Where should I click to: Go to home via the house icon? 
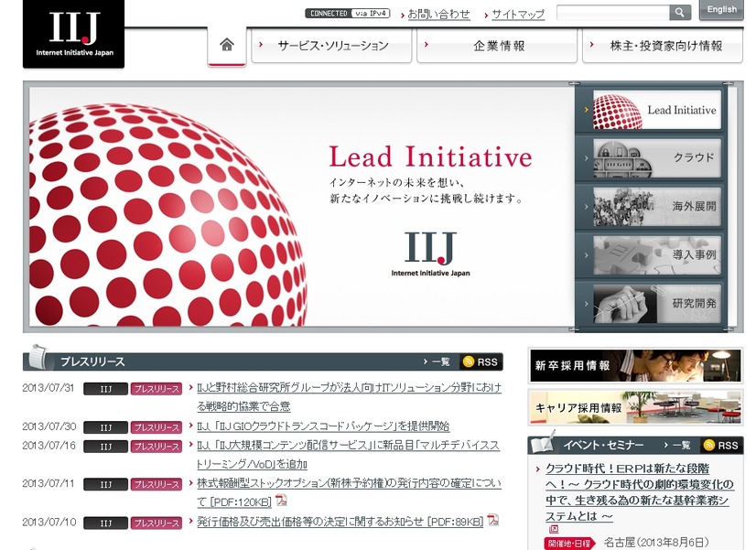227,45
